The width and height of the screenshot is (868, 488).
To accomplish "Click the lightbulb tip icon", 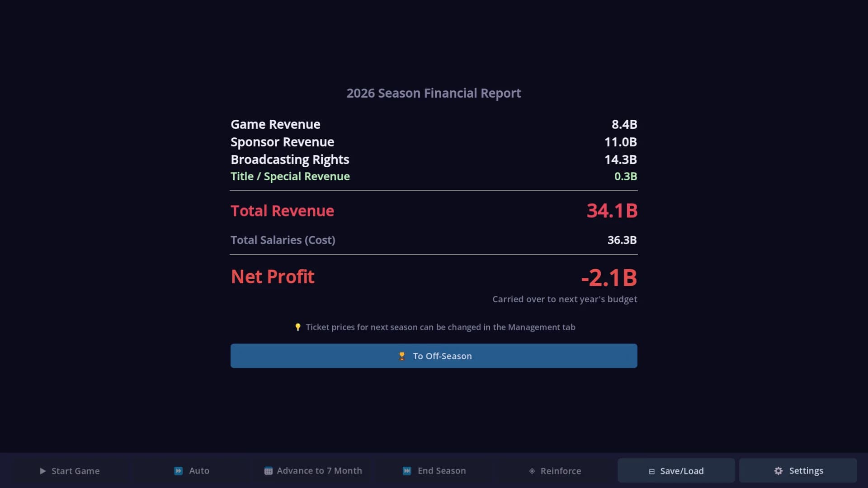I will pos(297,327).
